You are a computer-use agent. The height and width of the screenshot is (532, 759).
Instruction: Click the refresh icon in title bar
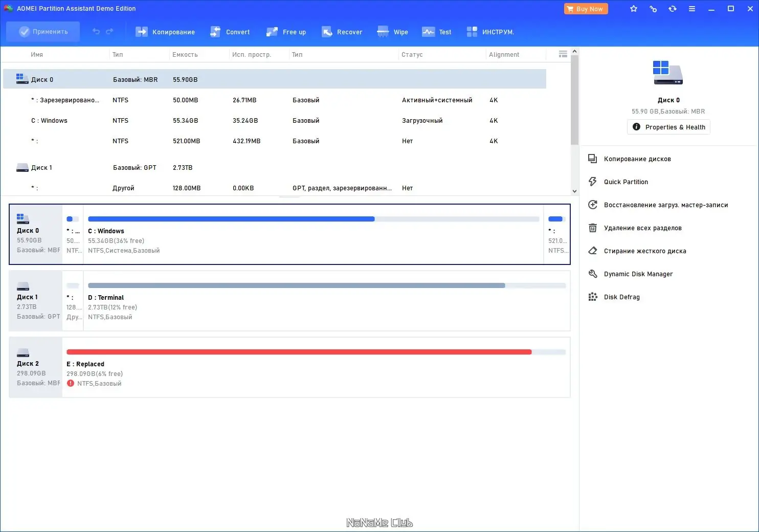[x=673, y=9]
